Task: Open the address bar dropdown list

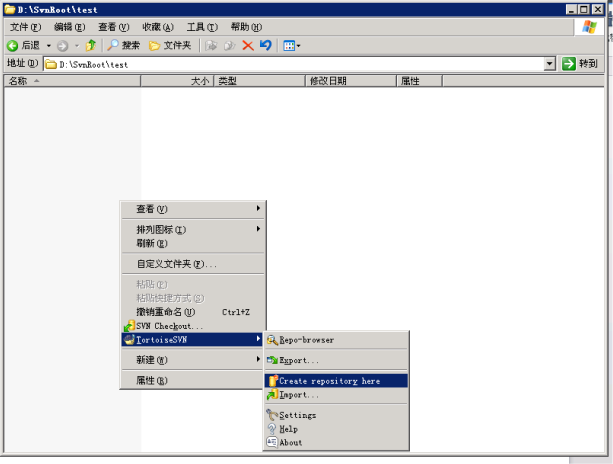Action: coord(550,64)
